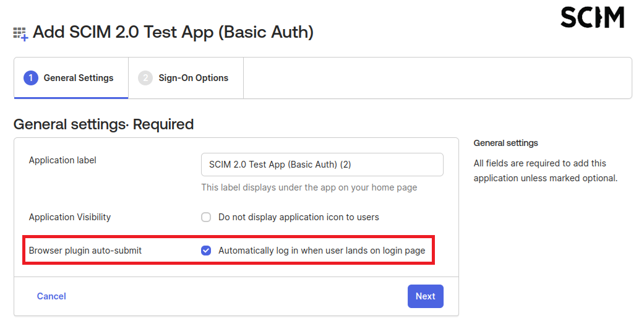644x326 pixels.
Task: Click the SCIM logo
Action: (x=592, y=17)
